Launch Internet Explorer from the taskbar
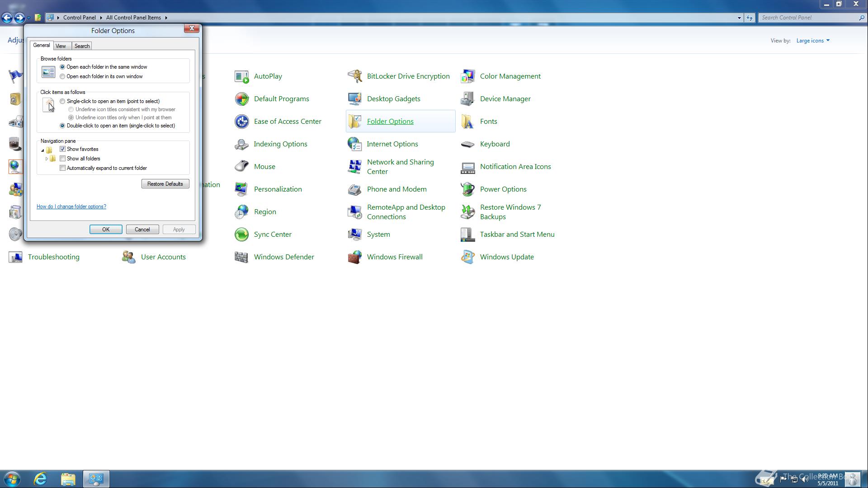The image size is (868, 488). pos(40,479)
